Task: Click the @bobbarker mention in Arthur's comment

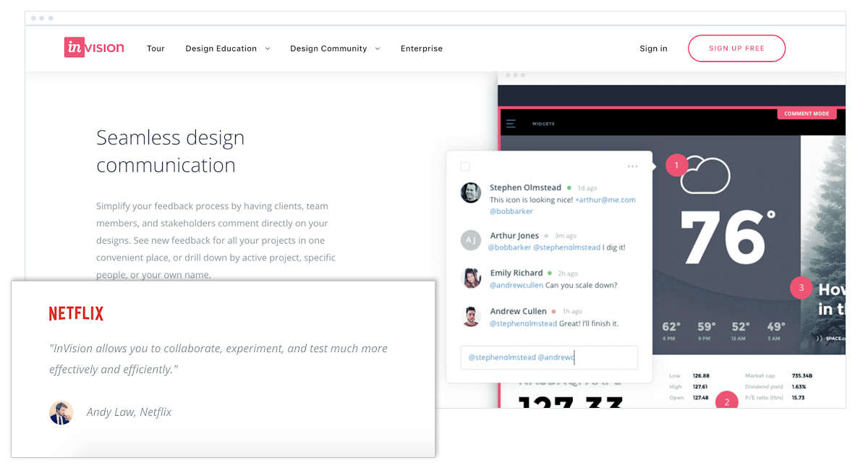Action: (509, 247)
